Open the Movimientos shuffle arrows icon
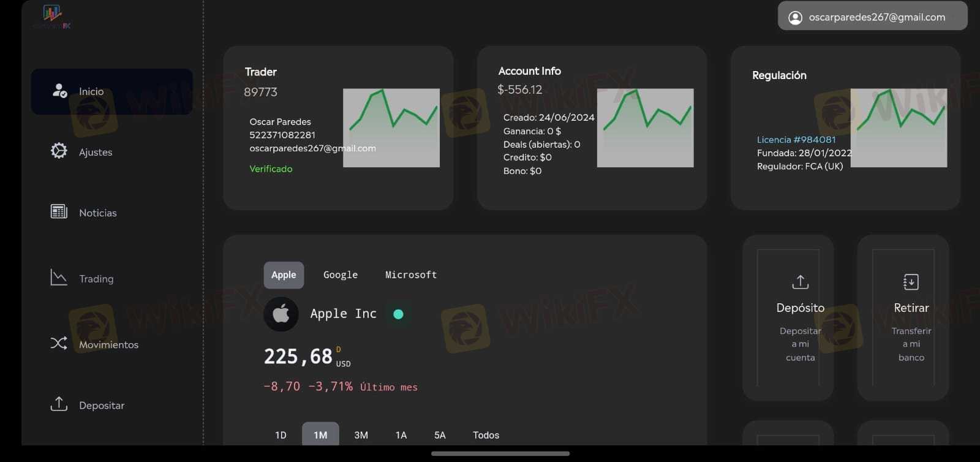Screen dimensions: 980x462 [59, 343]
